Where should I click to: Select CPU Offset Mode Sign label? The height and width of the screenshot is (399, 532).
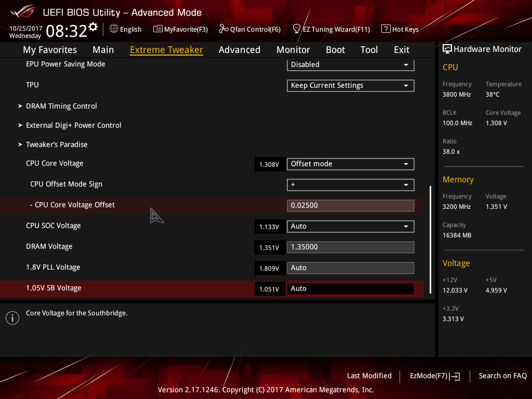pos(66,184)
